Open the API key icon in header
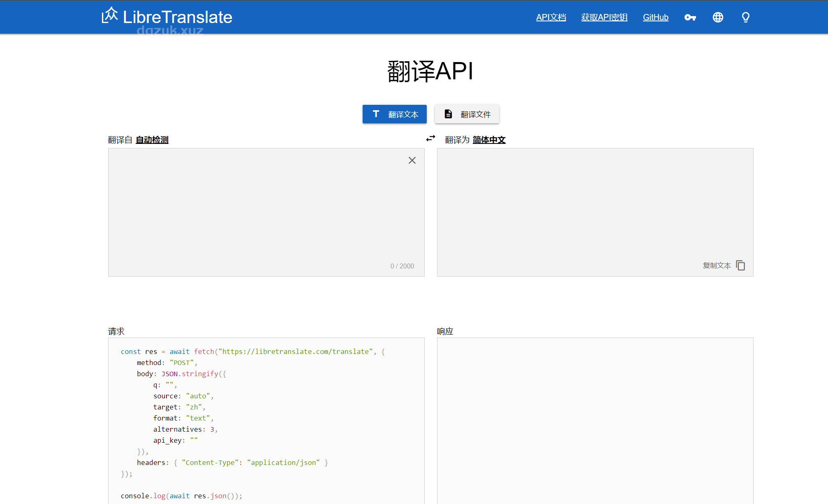The width and height of the screenshot is (828, 504). click(x=690, y=17)
